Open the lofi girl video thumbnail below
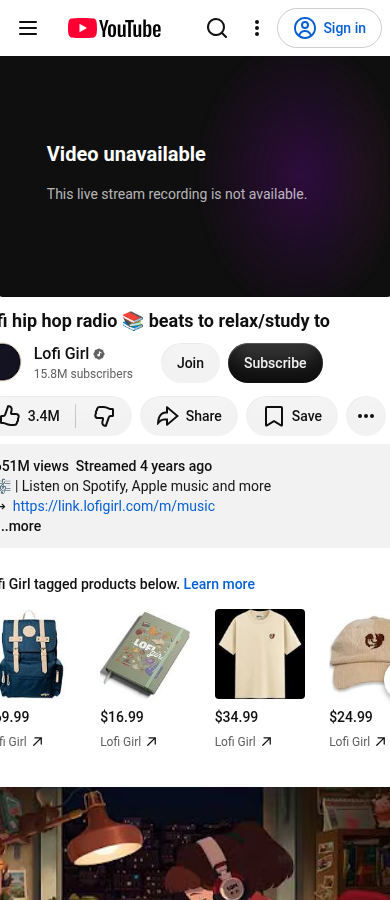This screenshot has width=390, height=900. [195, 844]
